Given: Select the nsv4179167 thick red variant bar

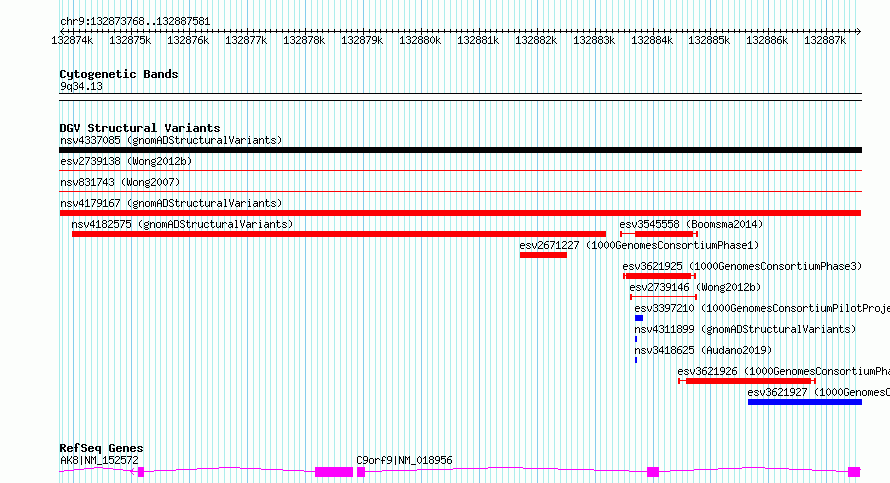Looking at the screenshot, I should tap(460, 213).
